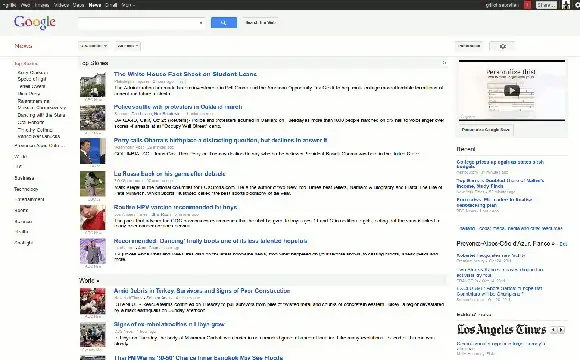The width and height of the screenshot is (580, 360).
Task: Open the small icon at right of Top Stories header
Action: click(444, 63)
